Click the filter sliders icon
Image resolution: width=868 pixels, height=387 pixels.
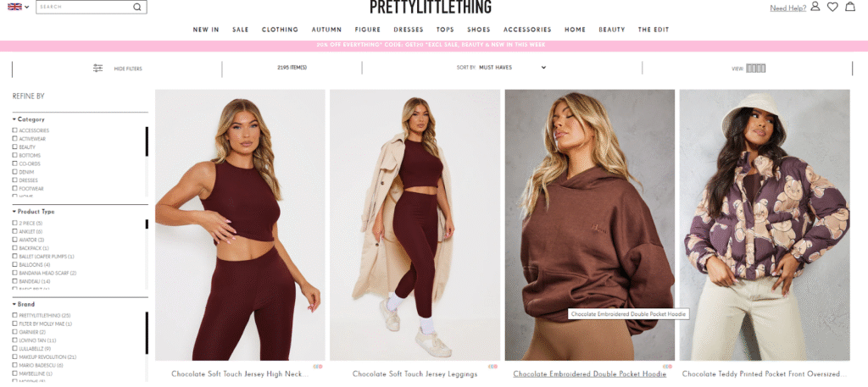[98, 69]
